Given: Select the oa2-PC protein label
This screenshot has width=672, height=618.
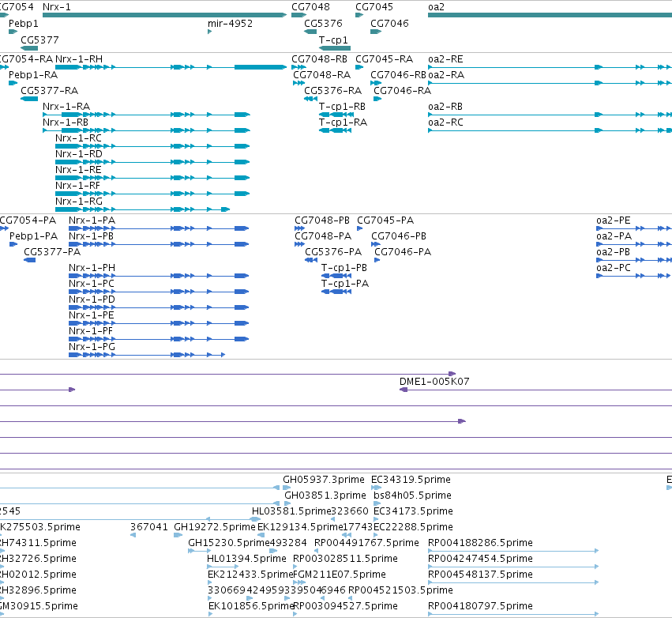Looking at the screenshot, I should [614, 268].
